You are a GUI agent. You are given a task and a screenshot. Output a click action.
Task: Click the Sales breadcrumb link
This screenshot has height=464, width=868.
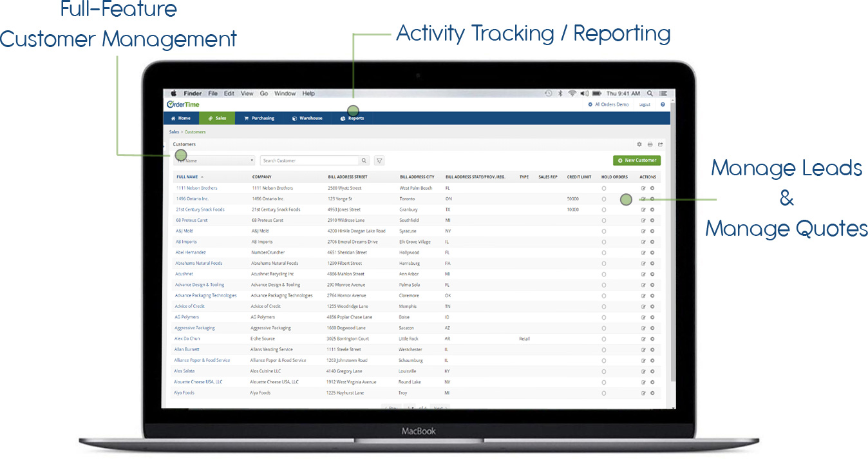tap(175, 132)
